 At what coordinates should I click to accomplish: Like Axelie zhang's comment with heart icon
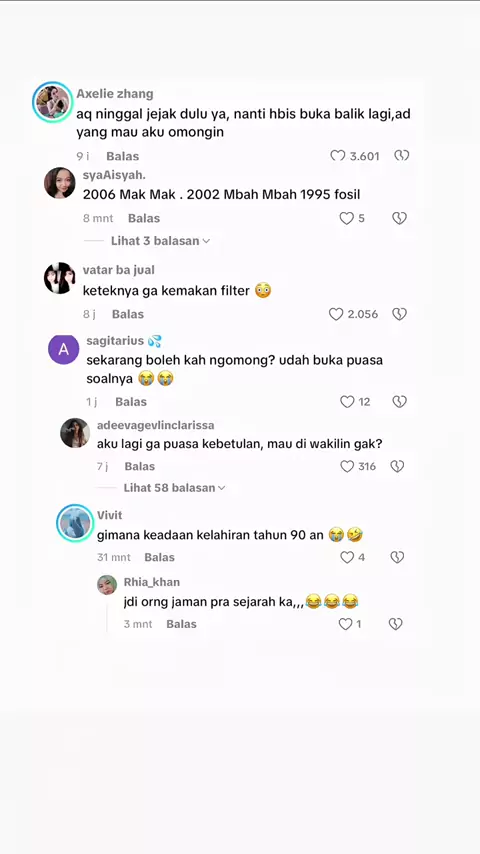pyautogui.click(x=338, y=156)
